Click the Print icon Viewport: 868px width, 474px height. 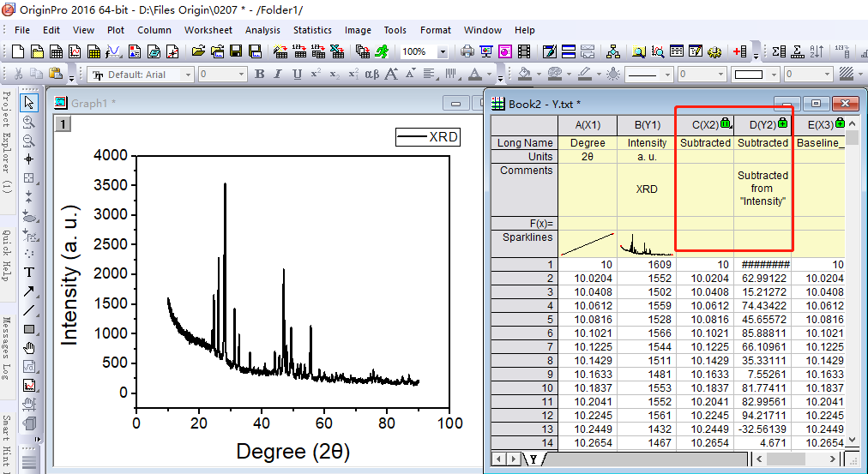467,52
